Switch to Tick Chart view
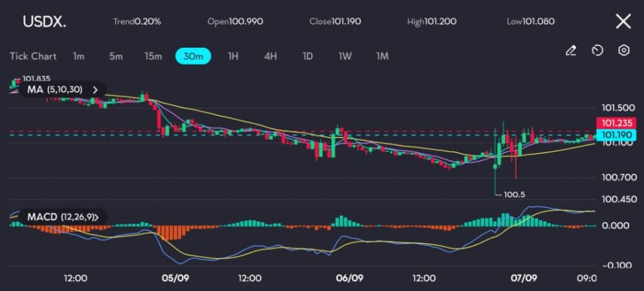The width and height of the screenshot is (644, 291). coord(33,56)
